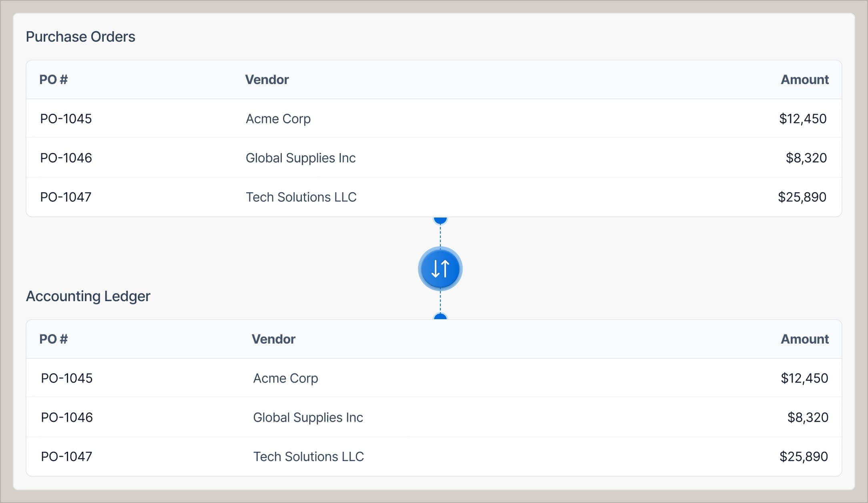The height and width of the screenshot is (503, 868).
Task: Click PO-1045 in Purchase Orders table
Action: [66, 119]
